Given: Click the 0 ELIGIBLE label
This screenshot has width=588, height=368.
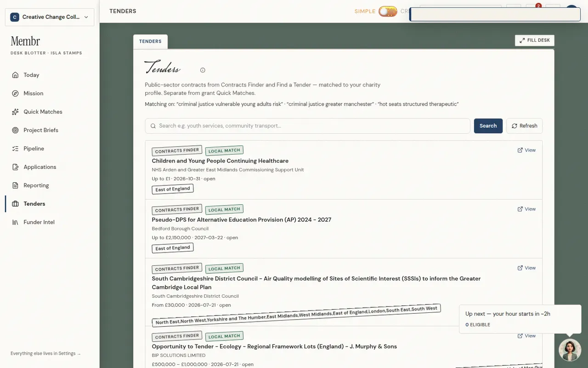Looking at the screenshot, I should tap(478, 325).
